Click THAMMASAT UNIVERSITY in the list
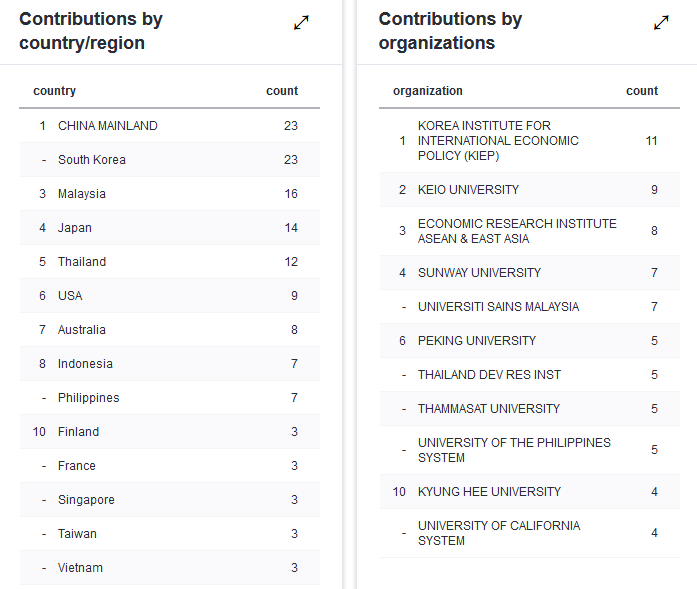Screen dimensions: 697x589 (x=529, y=409)
